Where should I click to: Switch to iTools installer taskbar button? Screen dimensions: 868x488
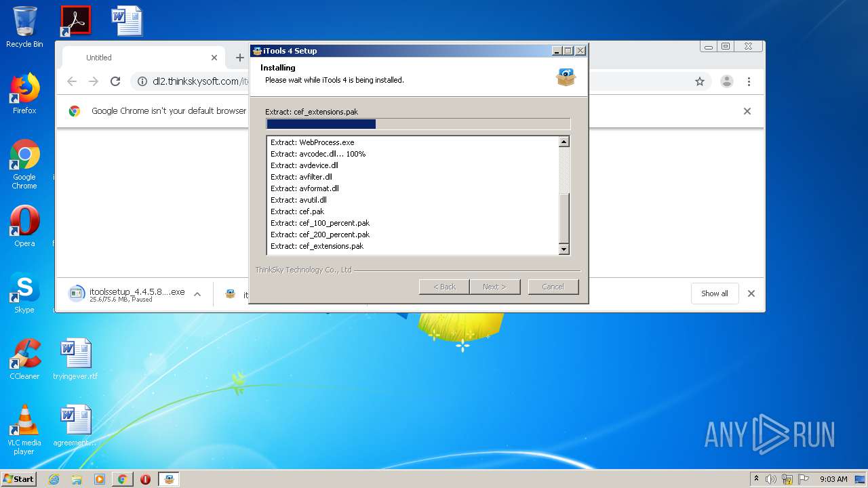[x=169, y=479]
